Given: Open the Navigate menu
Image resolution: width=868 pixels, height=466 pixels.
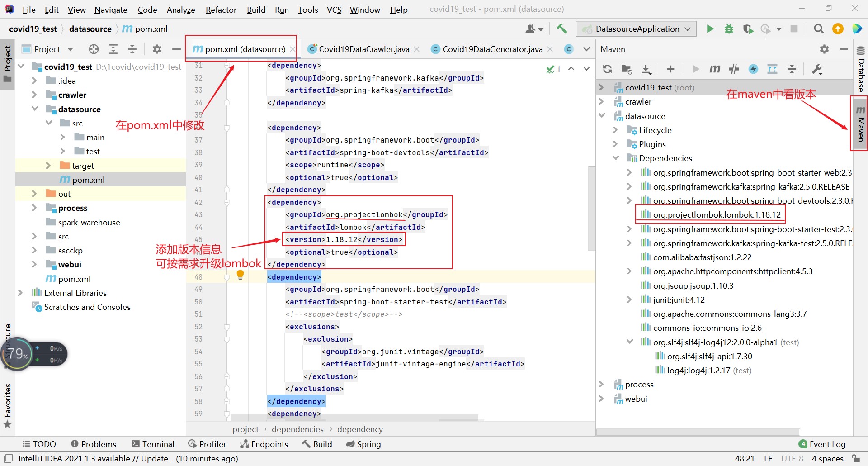Looking at the screenshot, I should pos(111,10).
